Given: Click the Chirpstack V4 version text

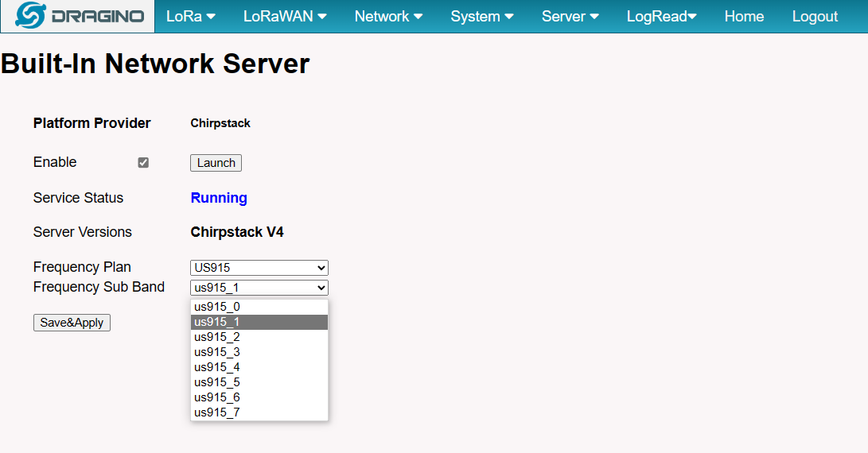Looking at the screenshot, I should click(237, 232).
